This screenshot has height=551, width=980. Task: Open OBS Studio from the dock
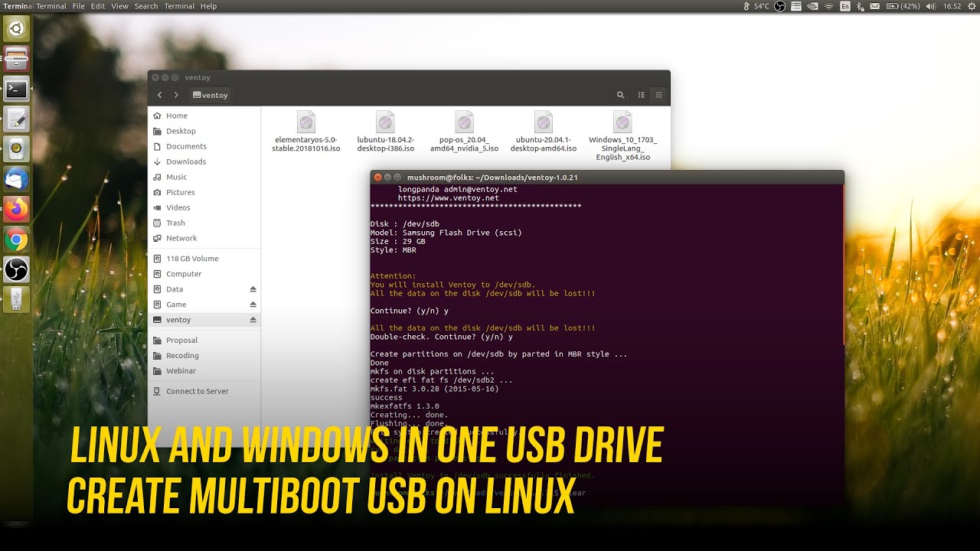16,269
